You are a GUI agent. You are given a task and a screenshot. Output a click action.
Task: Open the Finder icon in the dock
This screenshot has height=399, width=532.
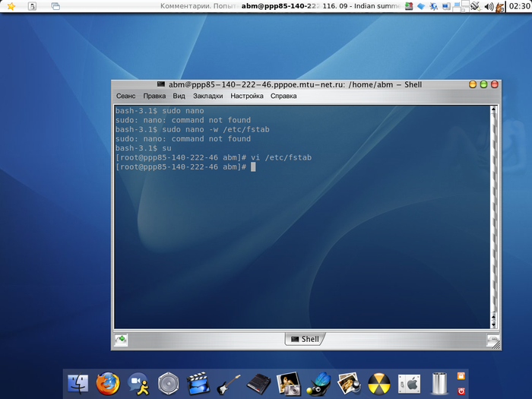(78, 383)
